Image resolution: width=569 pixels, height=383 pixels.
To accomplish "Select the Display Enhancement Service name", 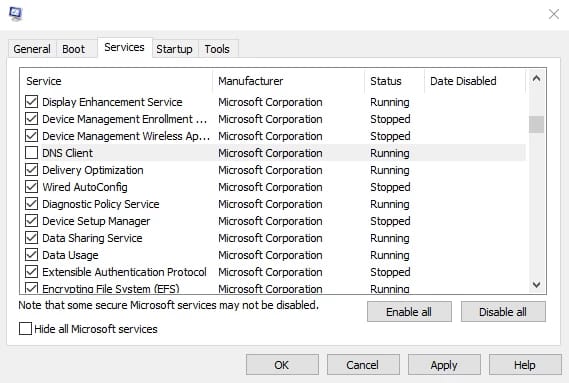I will coord(112,102).
